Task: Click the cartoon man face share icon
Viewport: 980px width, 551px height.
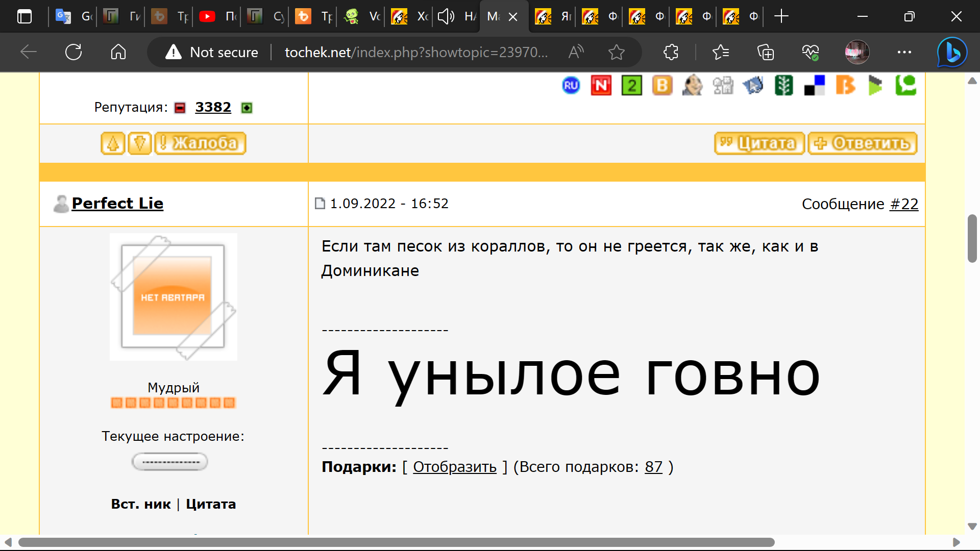Action: pos(693,85)
